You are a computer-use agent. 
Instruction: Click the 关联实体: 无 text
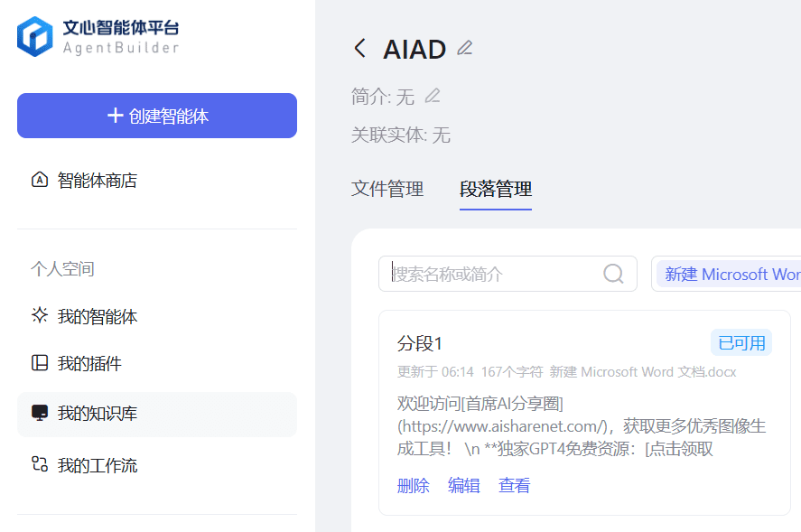(401, 135)
